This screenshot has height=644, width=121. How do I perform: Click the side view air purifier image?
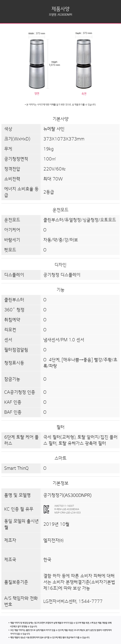(84, 64)
